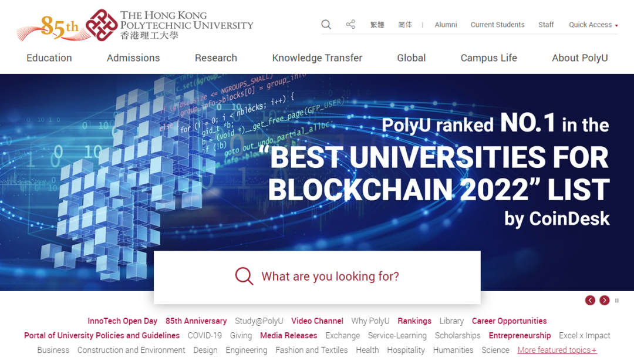634x364 pixels.
Task: Open the About PolyU menu
Action: [x=580, y=58]
